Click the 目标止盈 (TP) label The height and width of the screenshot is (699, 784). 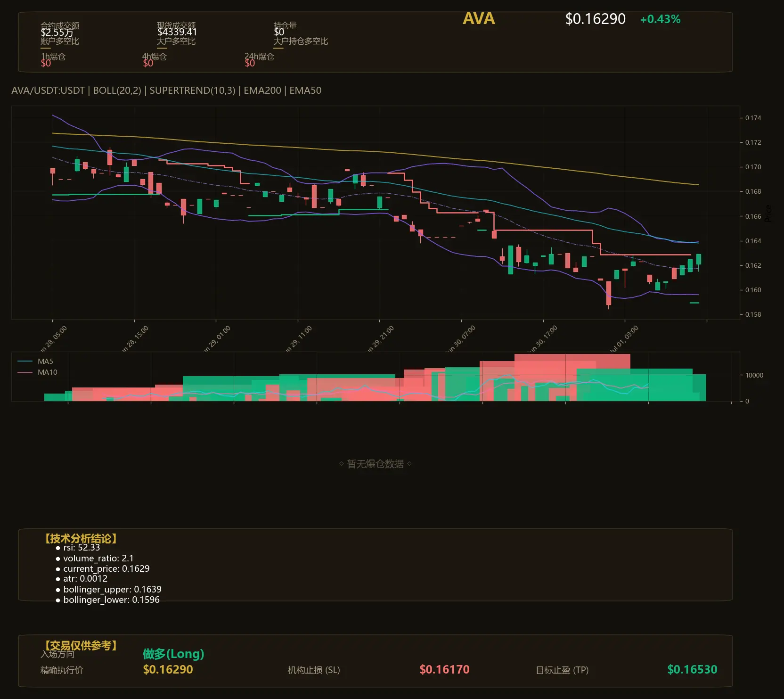point(562,670)
